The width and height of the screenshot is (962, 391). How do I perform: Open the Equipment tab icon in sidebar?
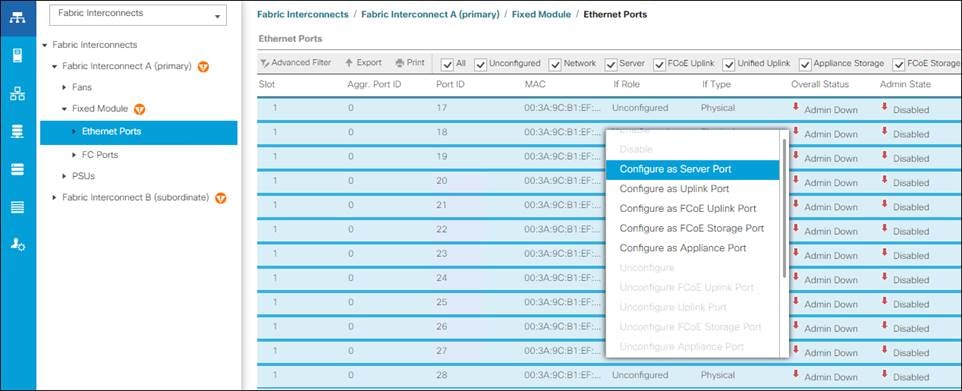click(x=18, y=17)
